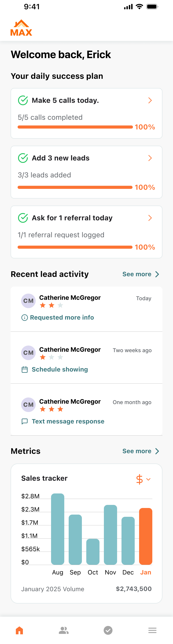Click info icon beside Requested more info
173x644 pixels.
click(x=24, y=318)
